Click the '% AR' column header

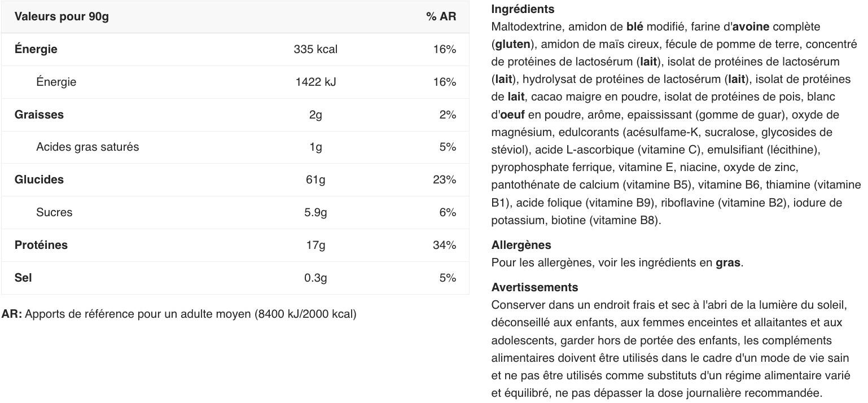(441, 16)
